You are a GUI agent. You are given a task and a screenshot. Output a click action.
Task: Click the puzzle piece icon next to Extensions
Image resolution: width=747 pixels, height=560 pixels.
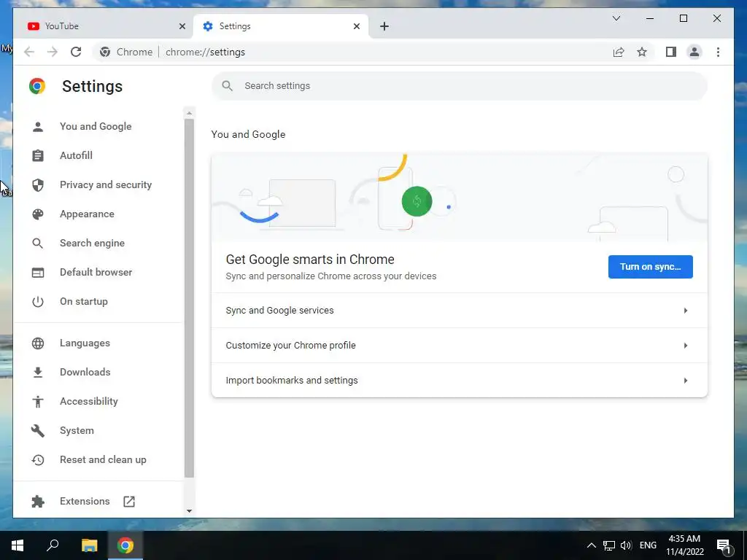click(38, 502)
